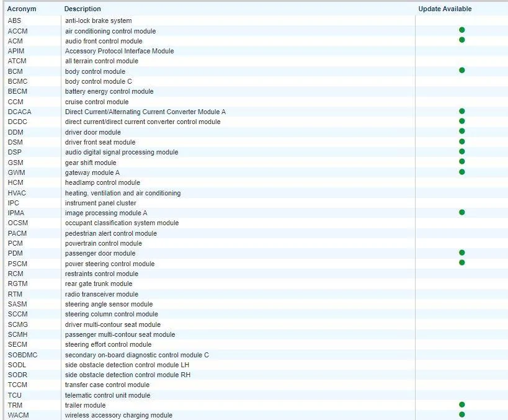
Task: Select telematic control unit module text
Action: click(x=107, y=395)
